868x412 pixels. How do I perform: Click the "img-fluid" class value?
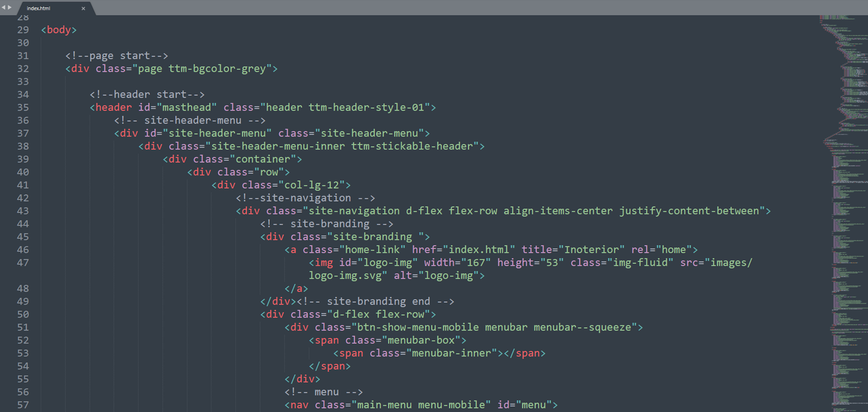pyautogui.click(x=641, y=263)
